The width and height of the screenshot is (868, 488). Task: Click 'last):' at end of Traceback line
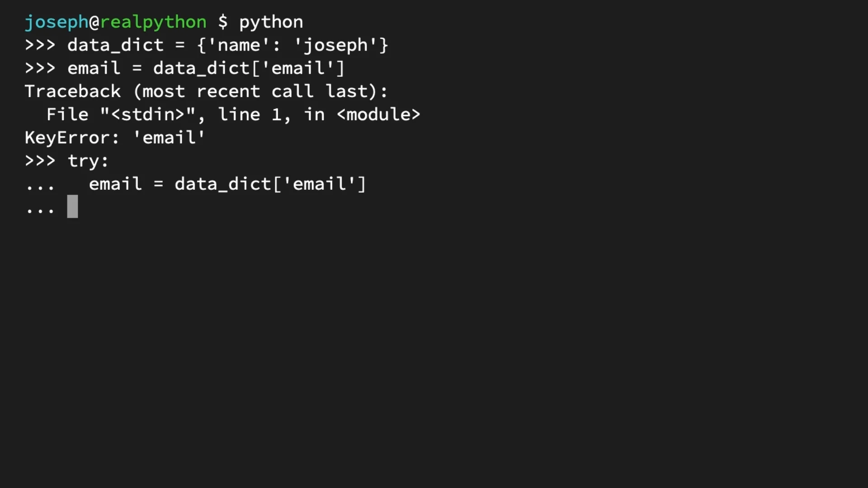[x=357, y=91]
